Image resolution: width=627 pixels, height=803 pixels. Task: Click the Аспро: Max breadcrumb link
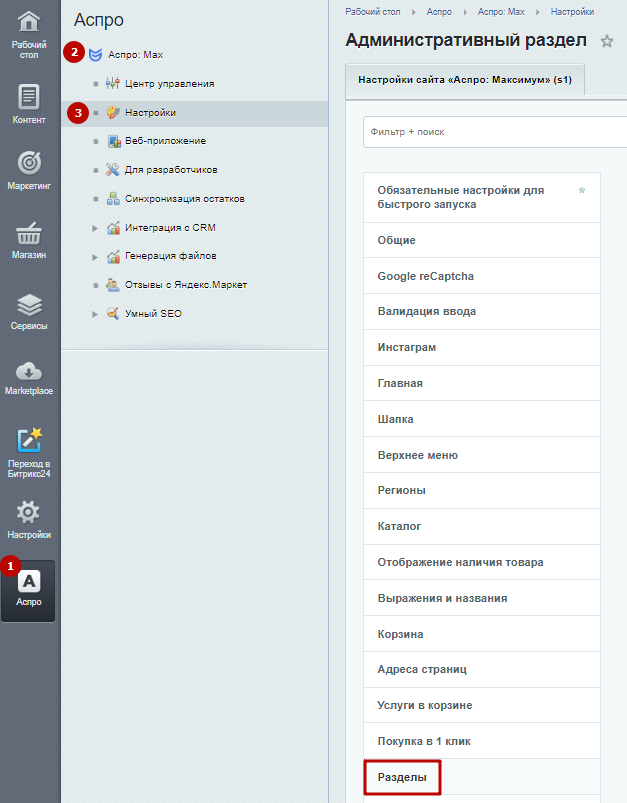501,12
